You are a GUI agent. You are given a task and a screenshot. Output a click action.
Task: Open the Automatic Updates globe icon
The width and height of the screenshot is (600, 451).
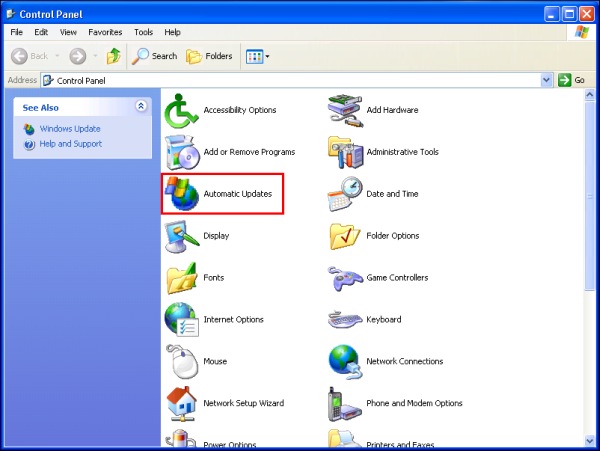click(182, 194)
